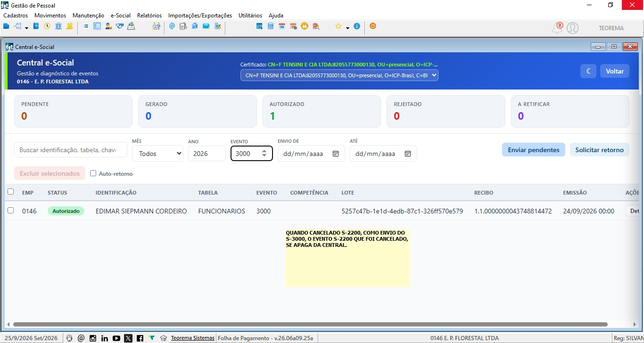Viewport: 644px width, 343px height.
Task: Tick the select-all checkbox in table header
Action: [x=11, y=192]
